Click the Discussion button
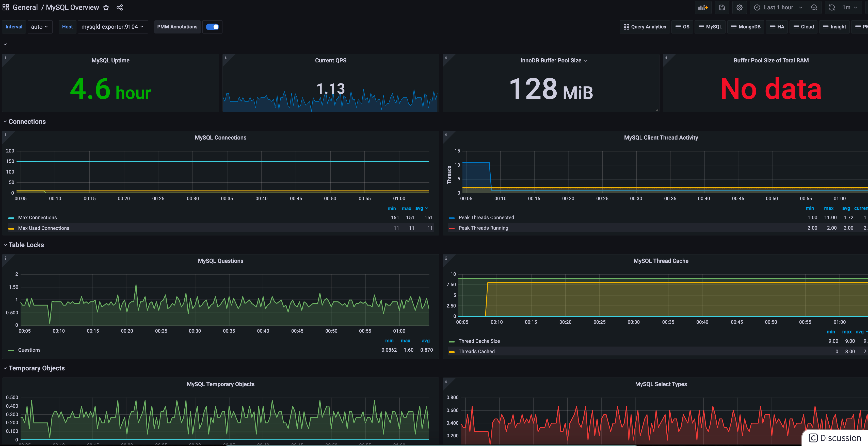 835,438
